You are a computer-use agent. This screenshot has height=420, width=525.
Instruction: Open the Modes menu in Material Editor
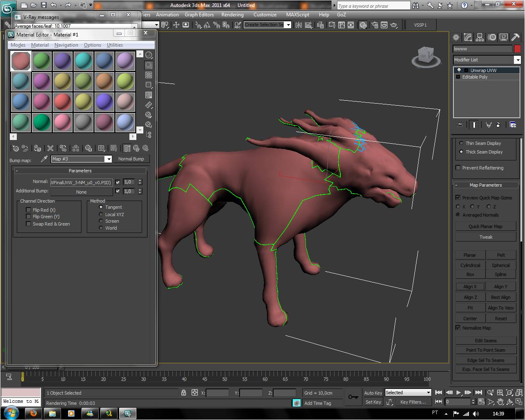18,45
